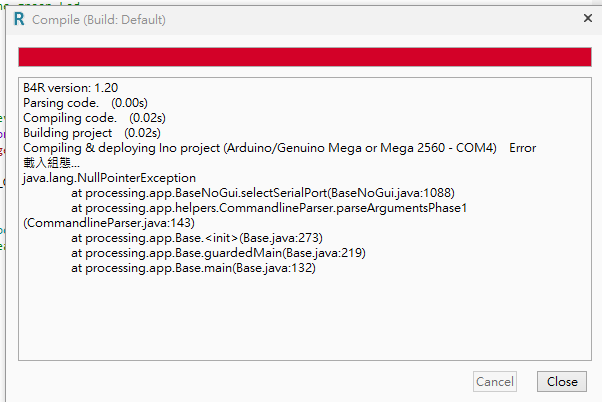Click the "Parsing code." log line
Viewport: 602px width, 402px height.
click(x=62, y=103)
